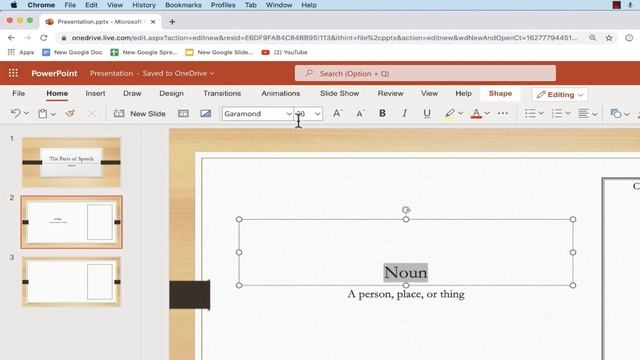Click the browser Forward arrow
Viewport: 640px width, 360px height.
[27, 38]
